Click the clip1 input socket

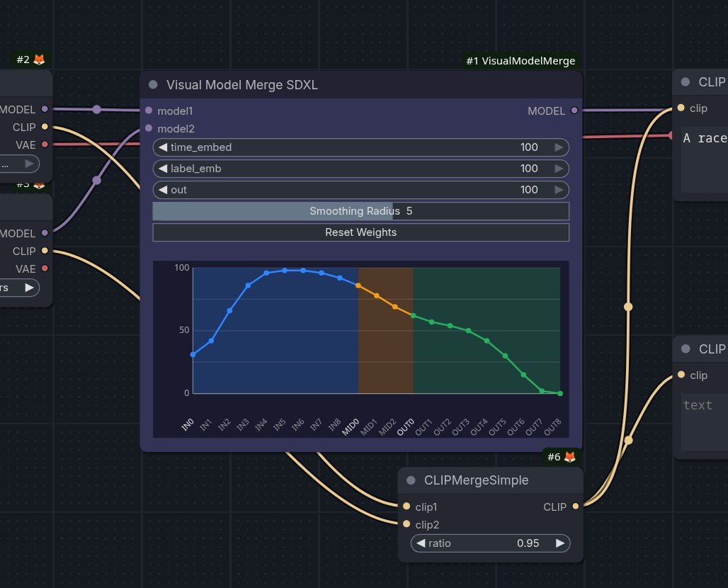406,507
